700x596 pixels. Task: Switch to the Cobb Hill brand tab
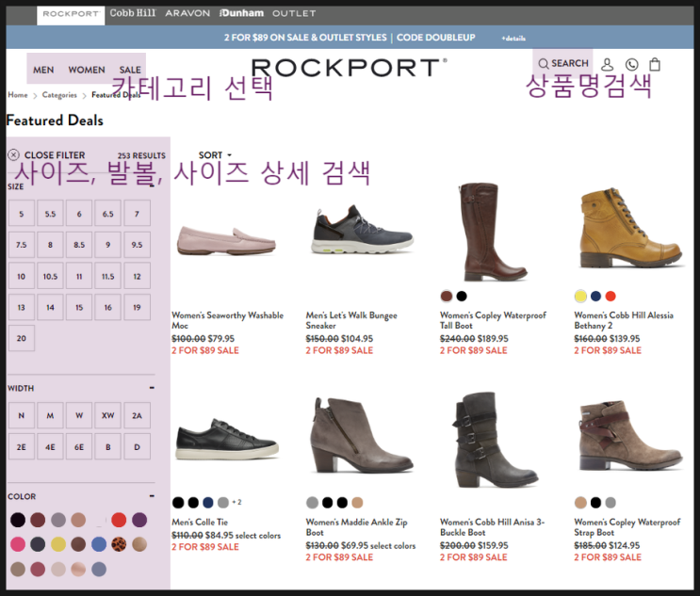pos(133,13)
